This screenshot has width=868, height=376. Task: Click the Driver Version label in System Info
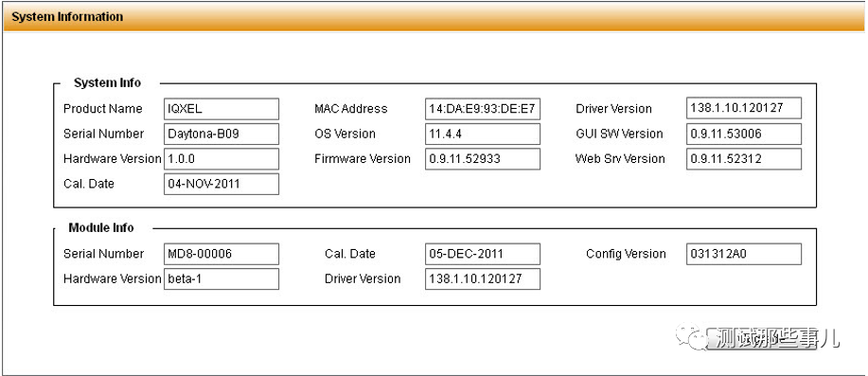coord(614,109)
